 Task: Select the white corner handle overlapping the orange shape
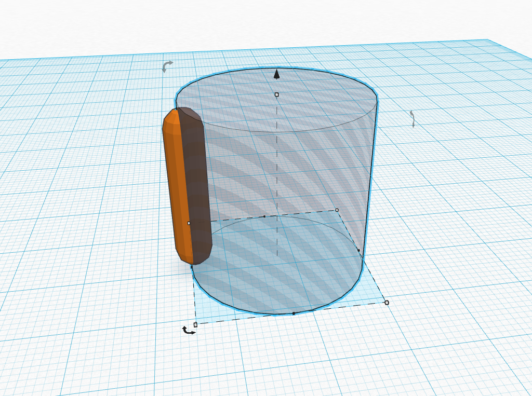point(189,223)
